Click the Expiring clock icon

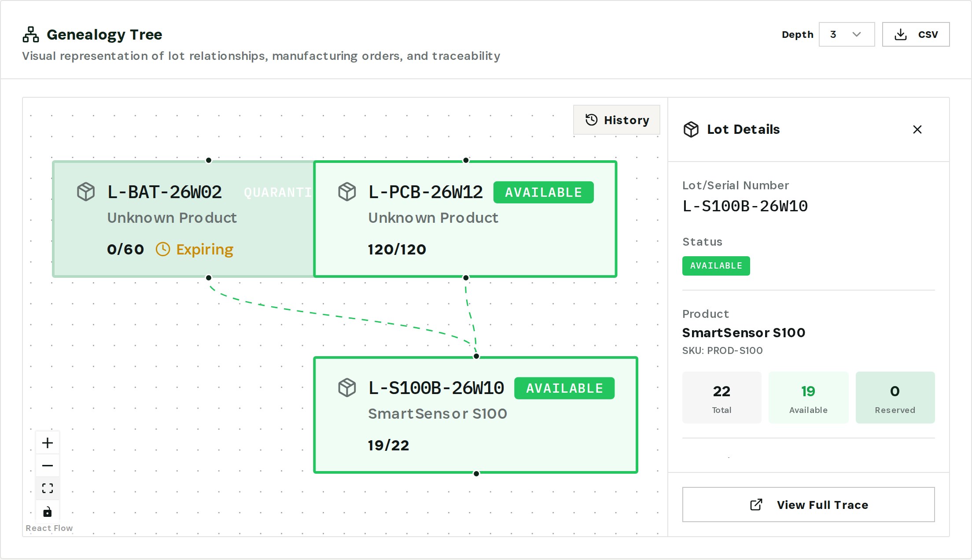click(163, 249)
